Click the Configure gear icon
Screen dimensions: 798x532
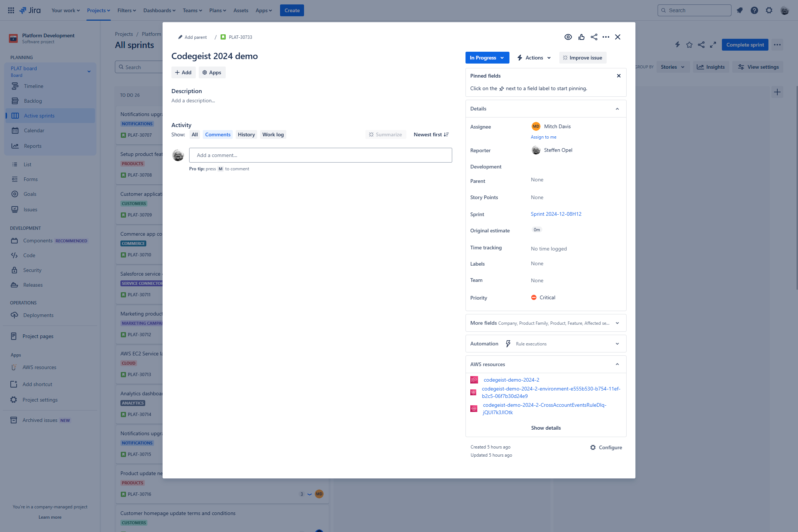[x=593, y=447]
